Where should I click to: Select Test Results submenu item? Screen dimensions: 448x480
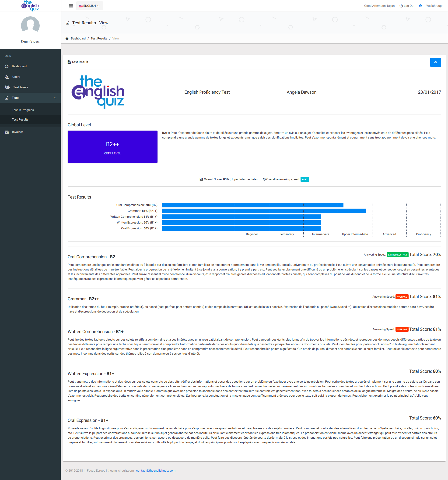(20, 120)
